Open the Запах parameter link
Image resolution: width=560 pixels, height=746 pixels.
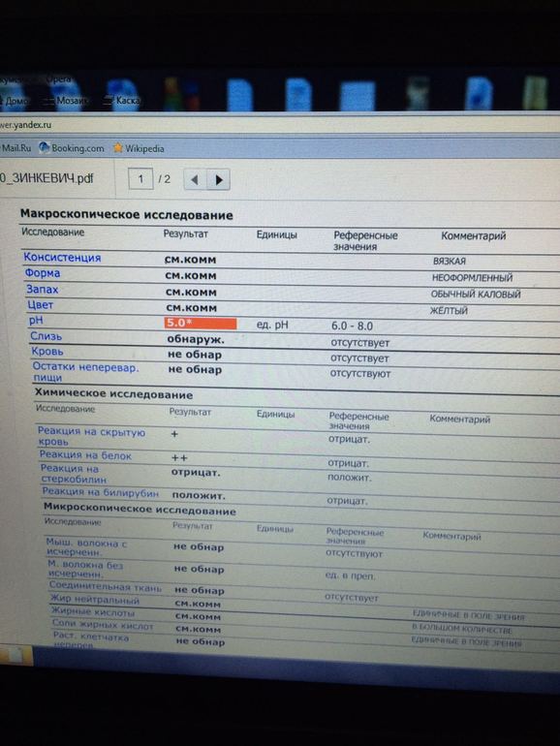[43, 290]
